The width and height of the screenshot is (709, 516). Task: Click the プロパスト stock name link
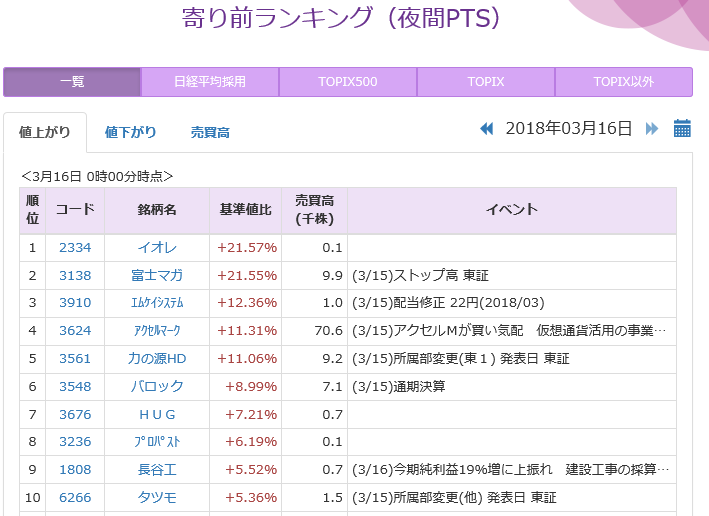point(157,441)
